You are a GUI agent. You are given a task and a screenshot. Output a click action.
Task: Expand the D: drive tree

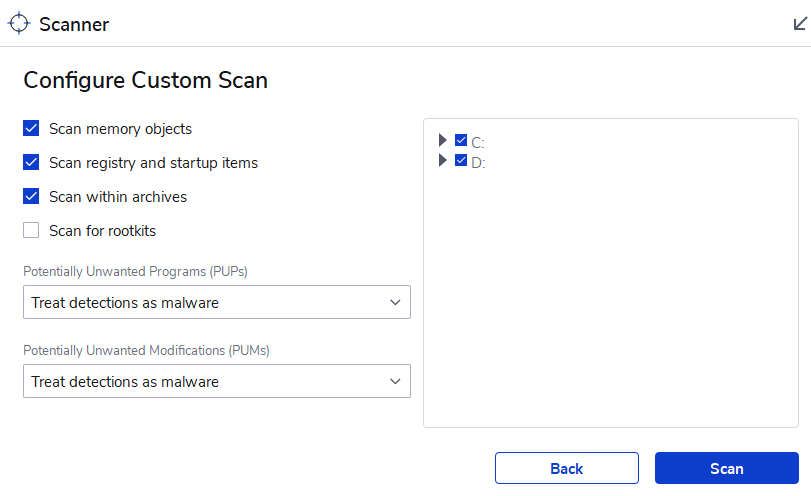tap(443, 160)
